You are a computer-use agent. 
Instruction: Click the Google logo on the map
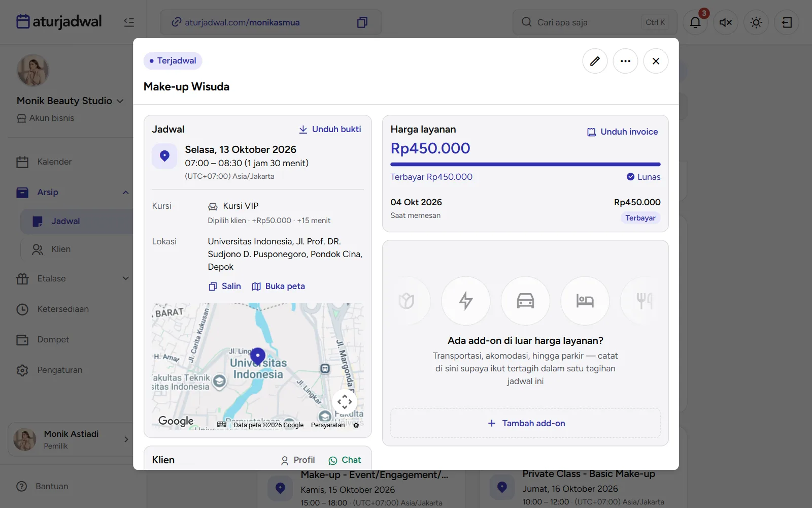point(176,421)
